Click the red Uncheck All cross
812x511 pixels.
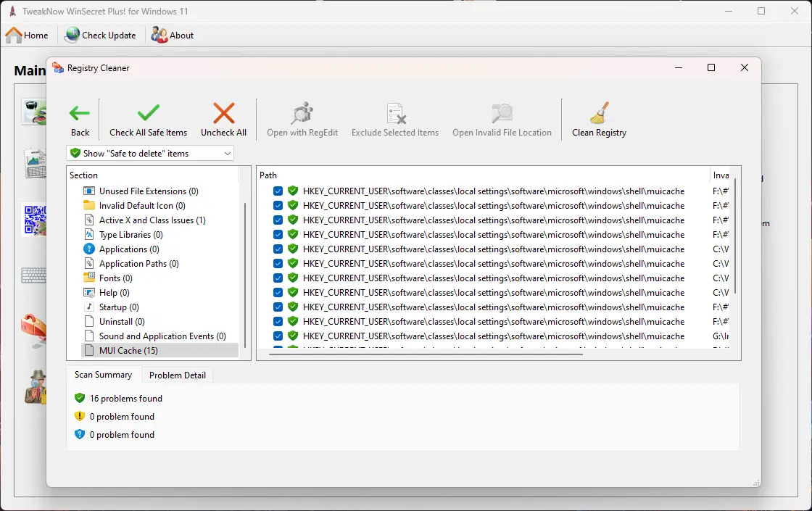[224, 112]
